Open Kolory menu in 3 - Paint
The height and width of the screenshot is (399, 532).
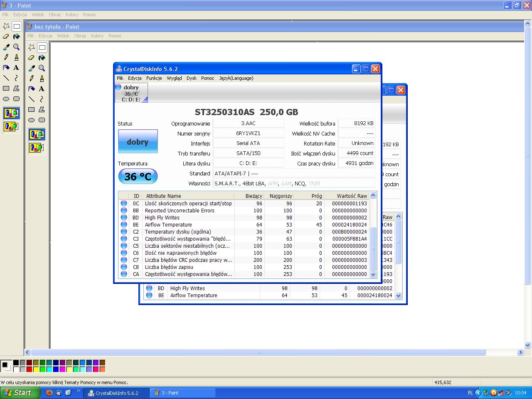click(72, 15)
